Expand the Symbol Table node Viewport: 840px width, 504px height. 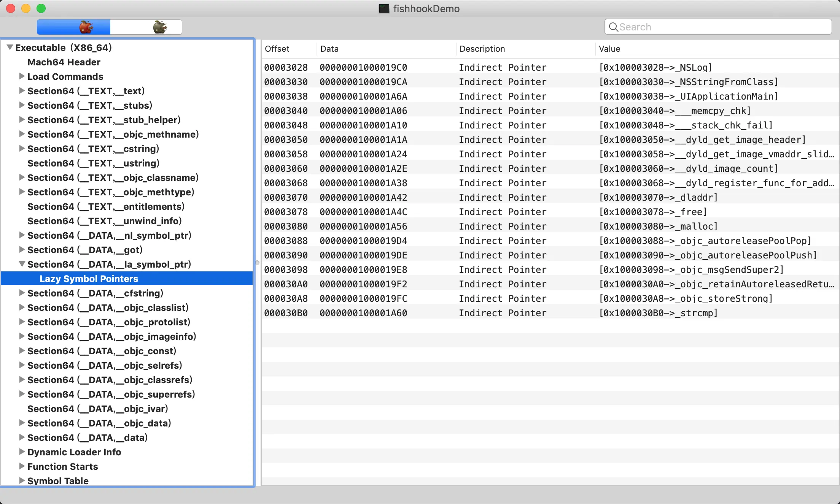pyautogui.click(x=22, y=480)
